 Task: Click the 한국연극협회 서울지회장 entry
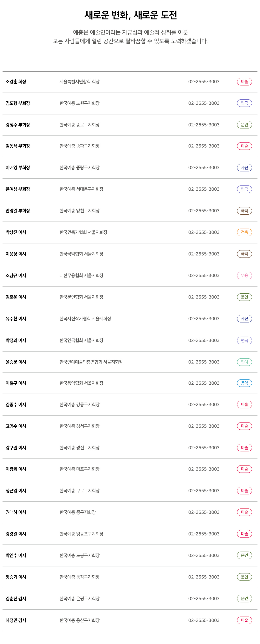point(81,340)
